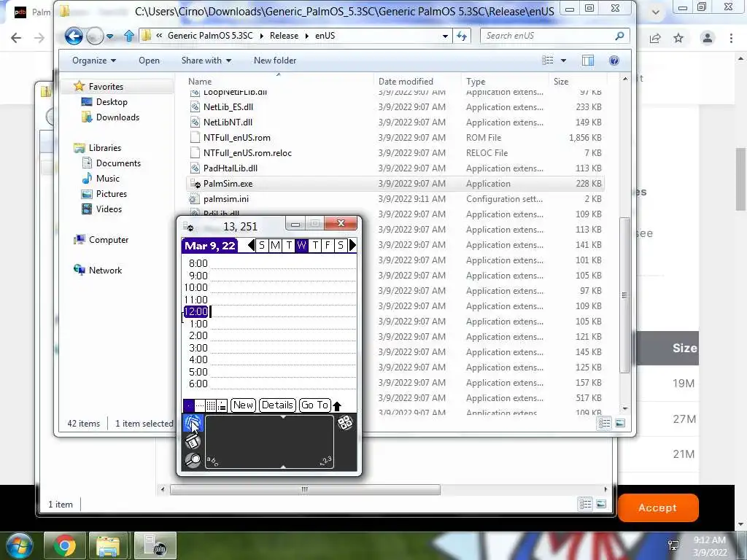Open the Windows Start orb

click(18, 545)
